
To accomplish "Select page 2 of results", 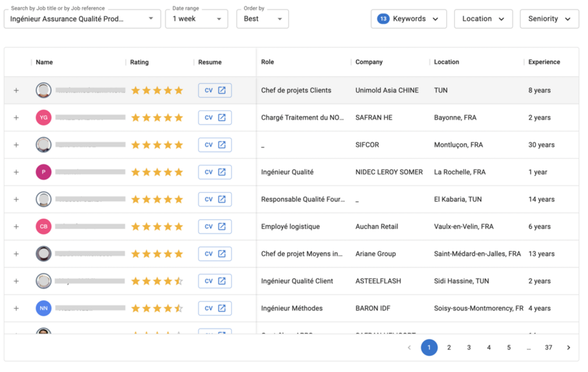I will coord(449,347).
